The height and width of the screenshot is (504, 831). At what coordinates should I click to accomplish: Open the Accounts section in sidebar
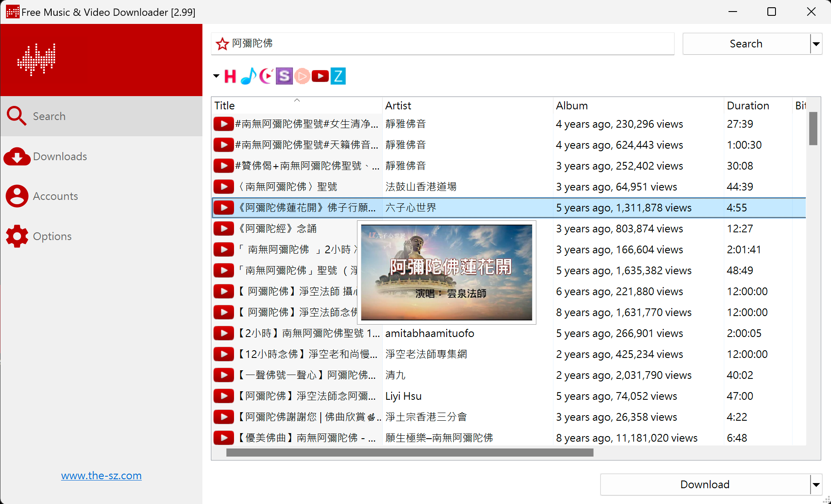[101, 196]
